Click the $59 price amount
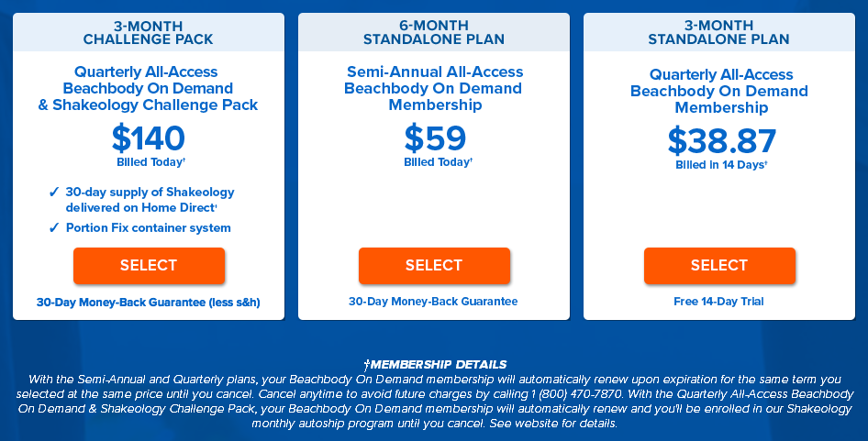The height and width of the screenshot is (441, 868). pyautogui.click(x=434, y=138)
